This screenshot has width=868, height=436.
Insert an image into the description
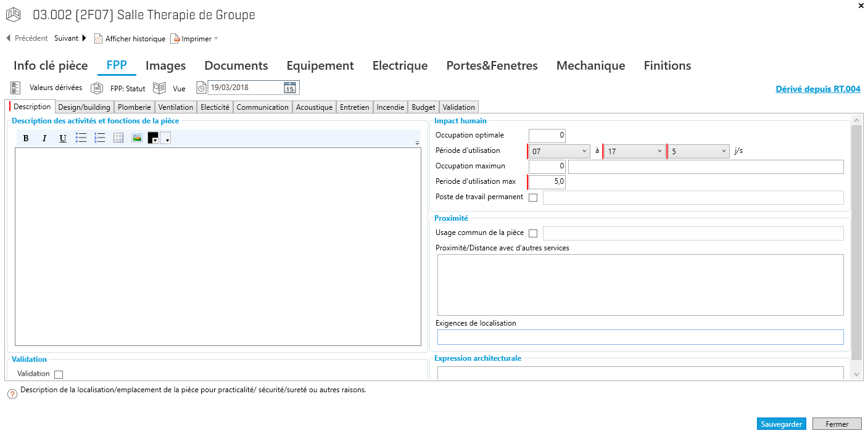[137, 138]
